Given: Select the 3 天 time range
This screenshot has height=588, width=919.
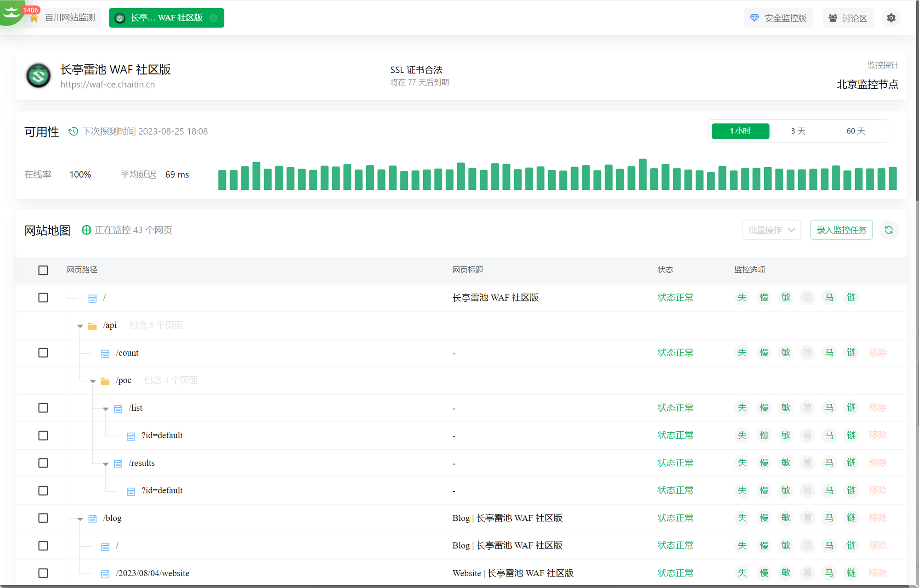Looking at the screenshot, I should pos(798,131).
